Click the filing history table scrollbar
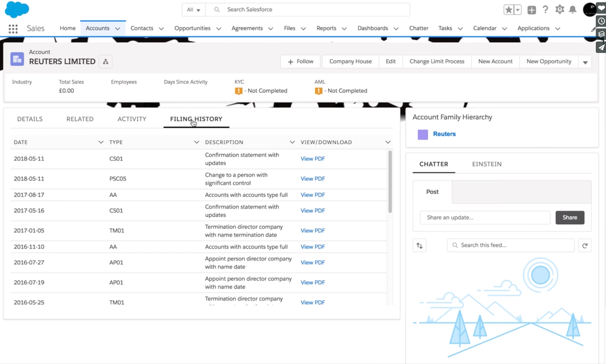 [390, 182]
